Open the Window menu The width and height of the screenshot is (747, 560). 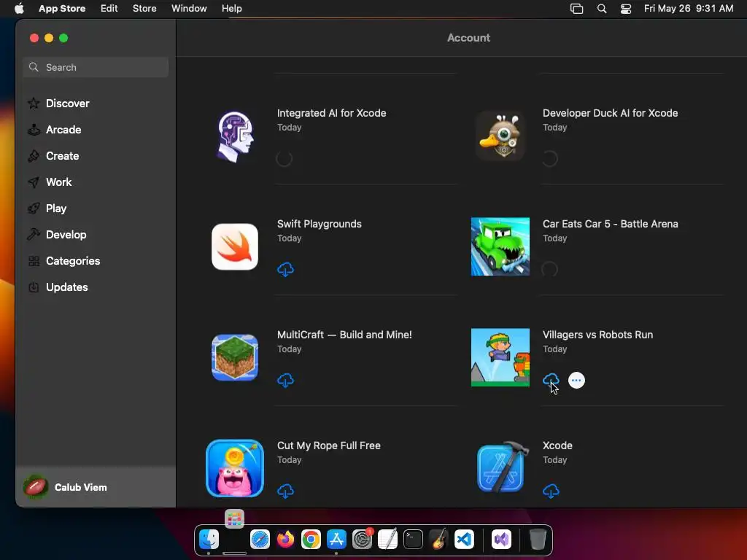(189, 9)
